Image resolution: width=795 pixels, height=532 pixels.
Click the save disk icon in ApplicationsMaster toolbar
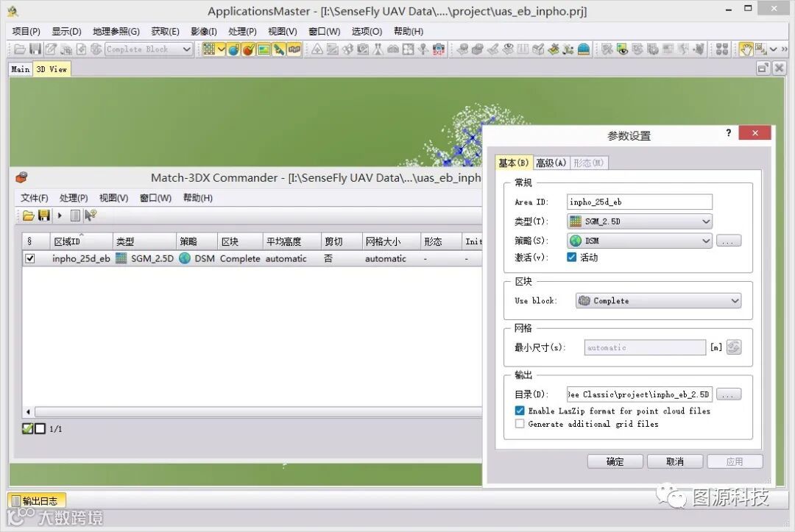35,49
